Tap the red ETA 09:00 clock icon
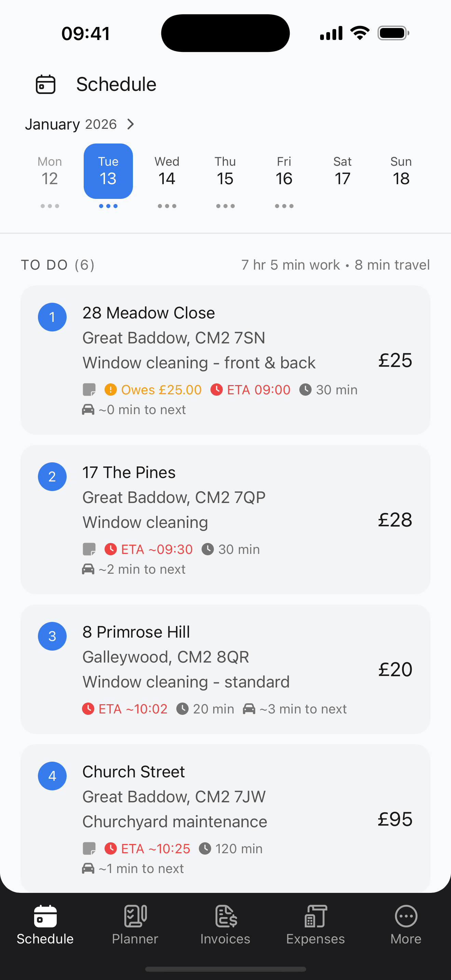This screenshot has height=980, width=451. tap(216, 390)
